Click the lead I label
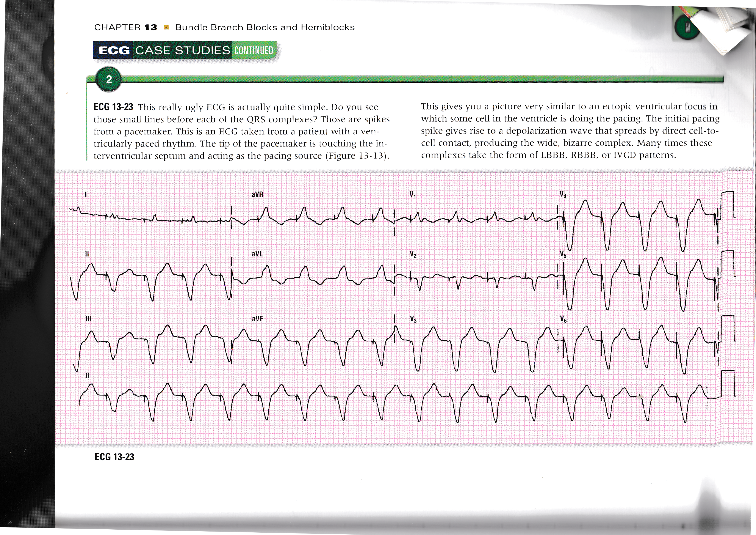 [x=86, y=194]
